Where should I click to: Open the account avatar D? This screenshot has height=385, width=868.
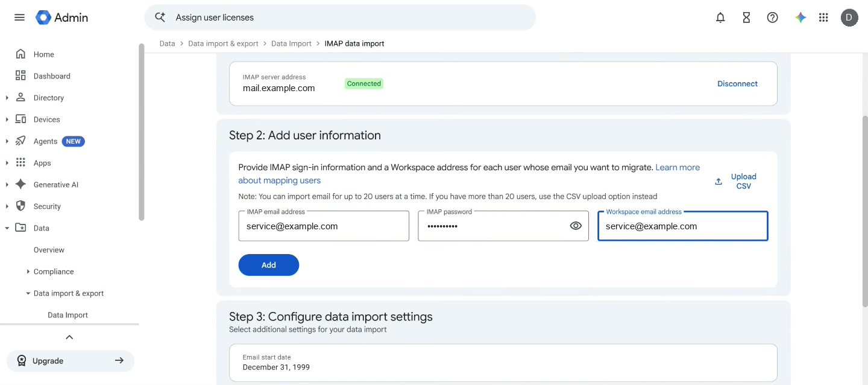pos(849,17)
